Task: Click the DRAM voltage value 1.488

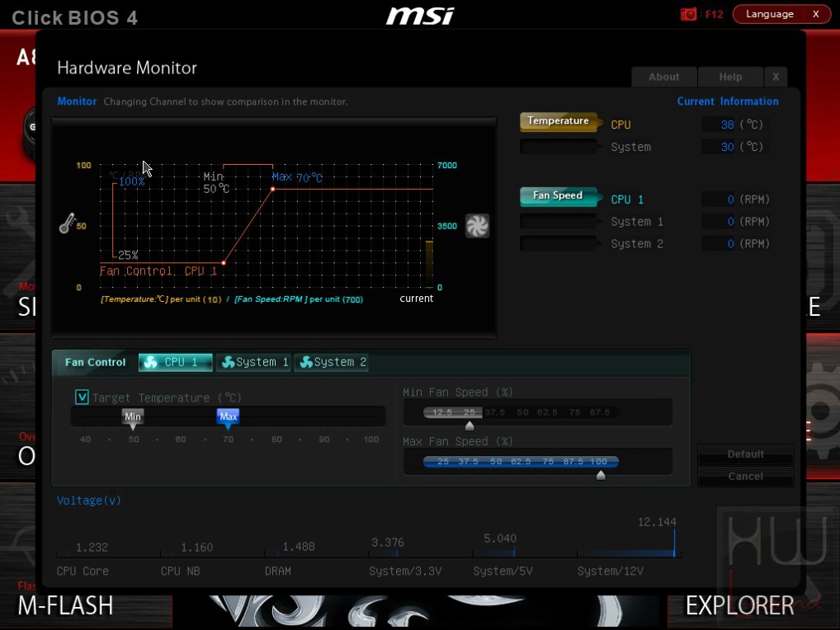Action: click(299, 547)
